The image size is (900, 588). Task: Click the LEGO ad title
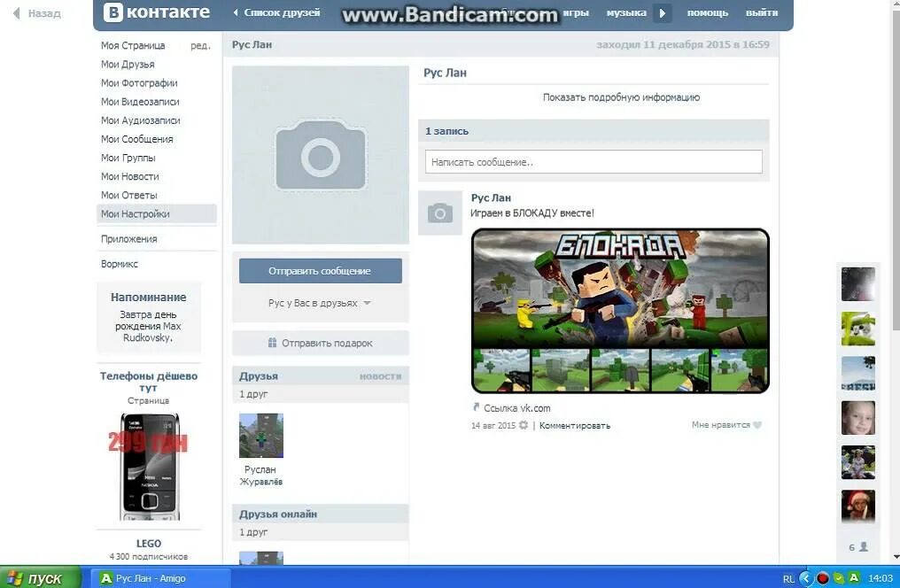(149, 543)
